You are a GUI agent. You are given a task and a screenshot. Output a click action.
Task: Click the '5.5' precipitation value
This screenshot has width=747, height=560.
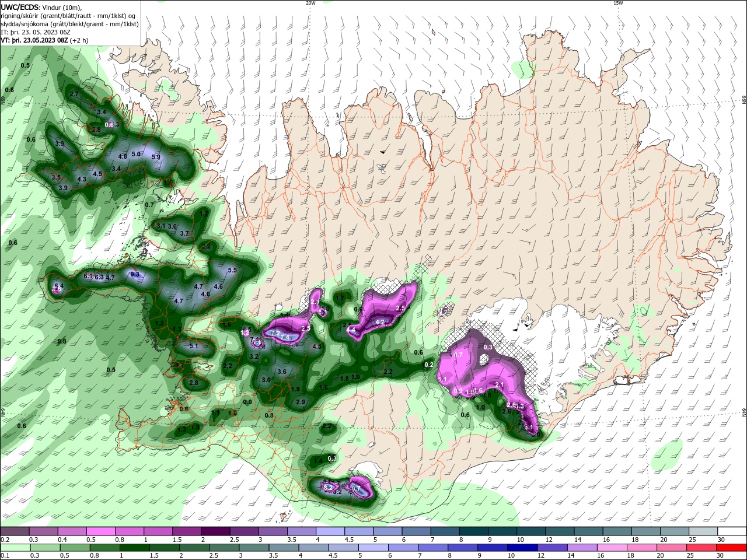[x=232, y=270]
